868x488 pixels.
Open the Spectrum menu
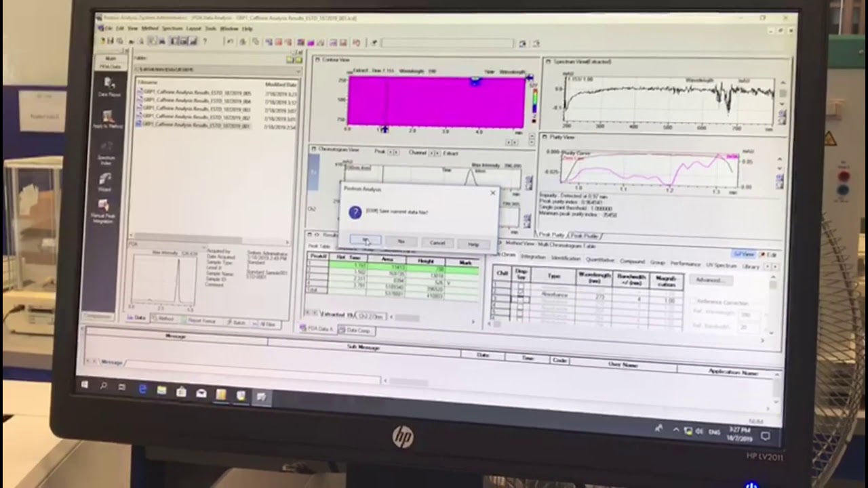coord(172,28)
